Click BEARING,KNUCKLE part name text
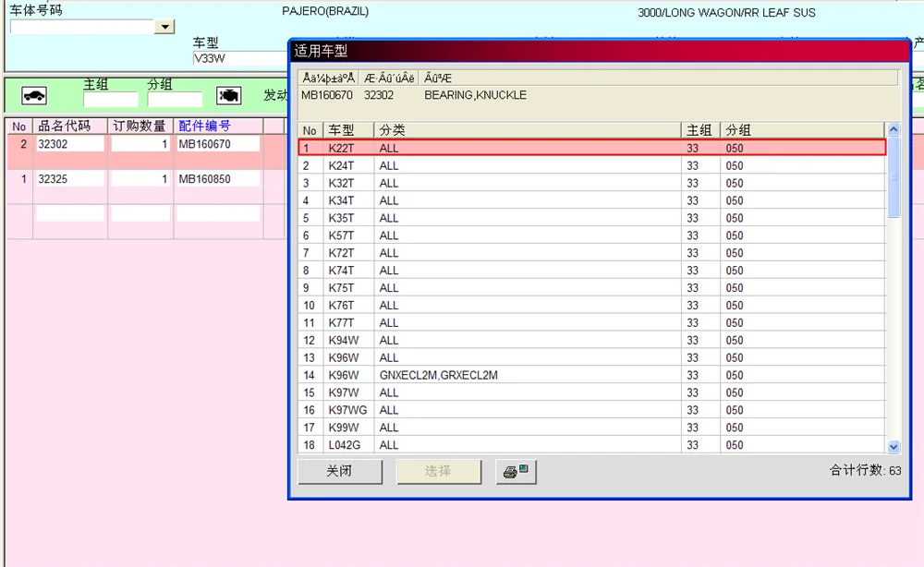The height and width of the screenshot is (567, 924). click(476, 95)
